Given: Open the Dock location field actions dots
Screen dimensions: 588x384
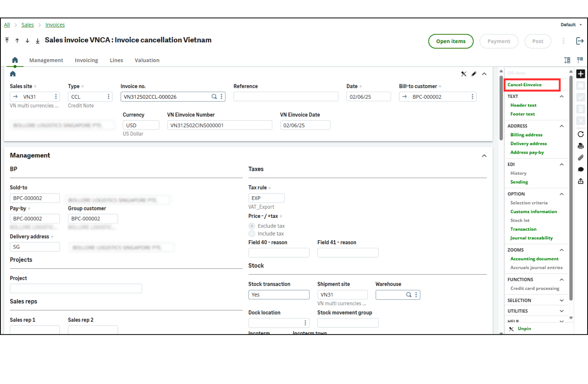Looking at the screenshot, I should pos(305,323).
